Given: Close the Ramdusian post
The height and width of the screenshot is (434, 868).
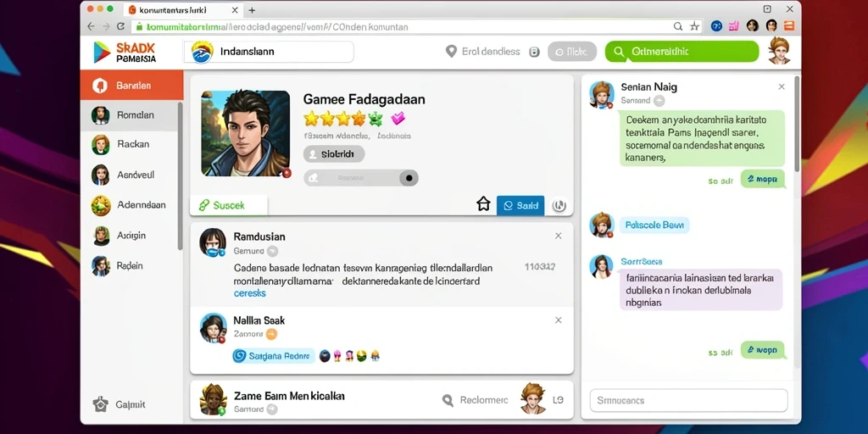Looking at the screenshot, I should click(x=558, y=236).
